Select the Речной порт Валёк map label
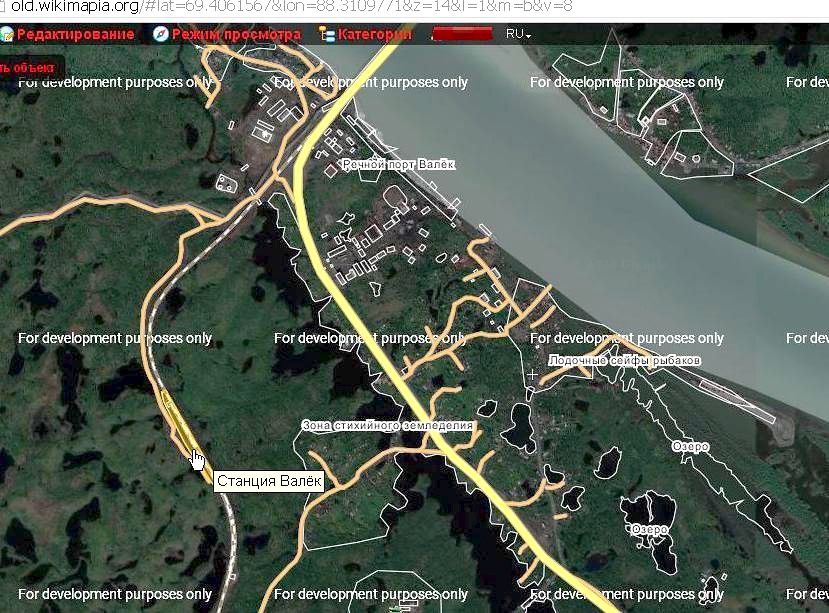Screen dimensions: 829x613 (x=398, y=164)
